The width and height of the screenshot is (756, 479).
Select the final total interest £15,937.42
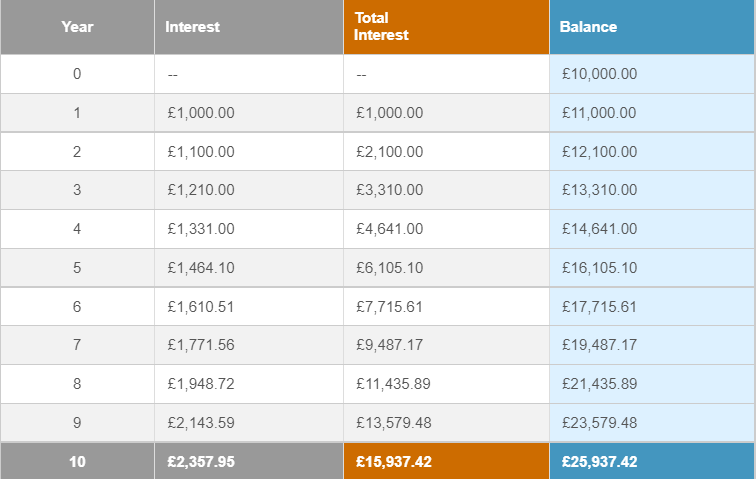coord(393,462)
